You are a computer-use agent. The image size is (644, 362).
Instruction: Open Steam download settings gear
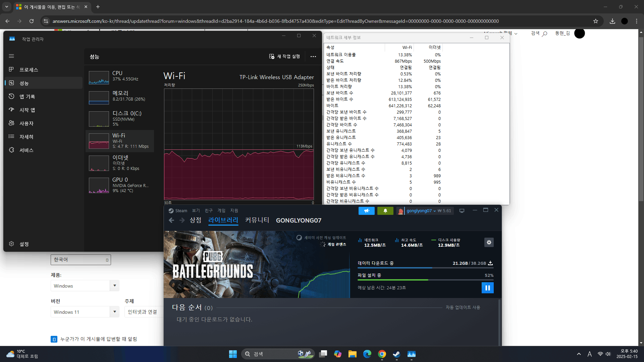coord(489,242)
